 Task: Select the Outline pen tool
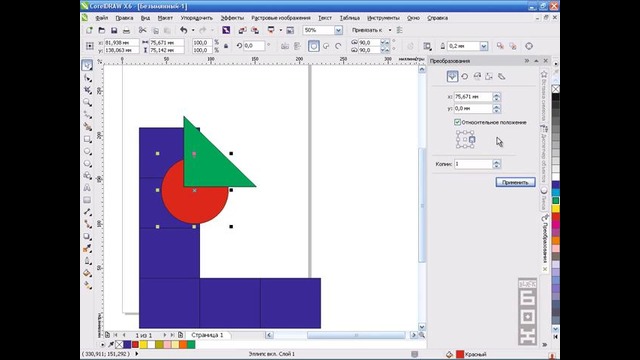(x=87, y=261)
